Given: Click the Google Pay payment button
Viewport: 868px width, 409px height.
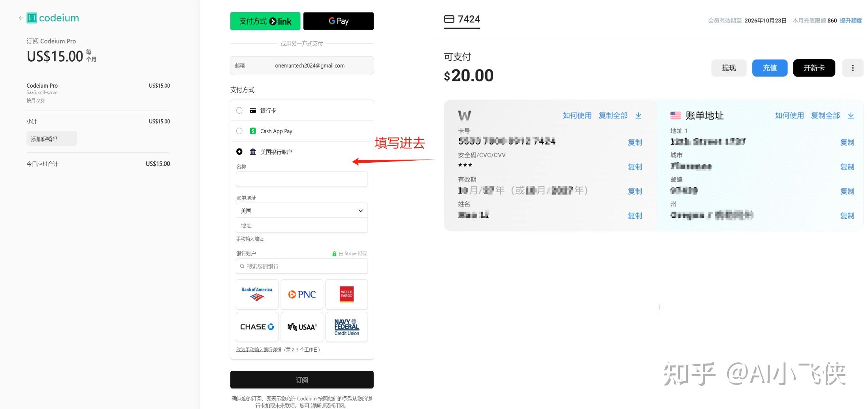Looking at the screenshot, I should [x=338, y=21].
